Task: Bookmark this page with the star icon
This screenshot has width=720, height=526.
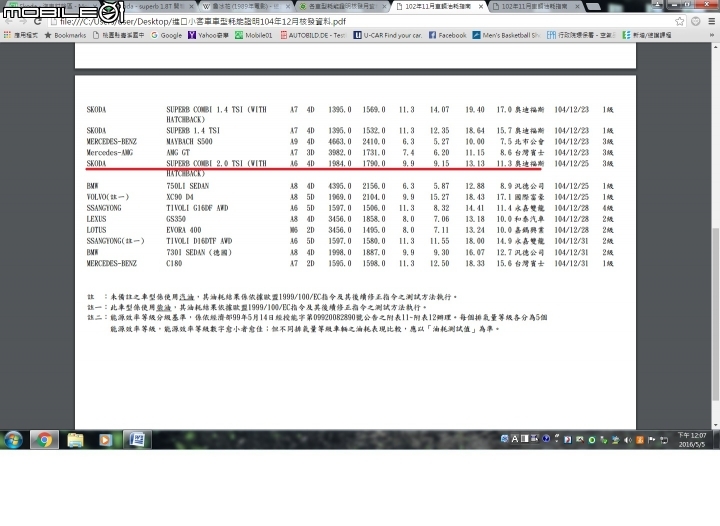Action: [x=680, y=22]
